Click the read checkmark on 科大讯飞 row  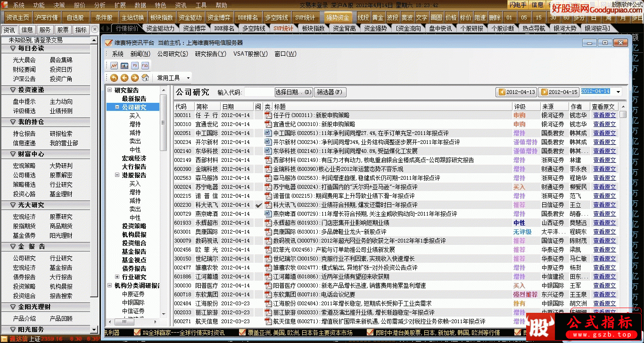(x=258, y=205)
